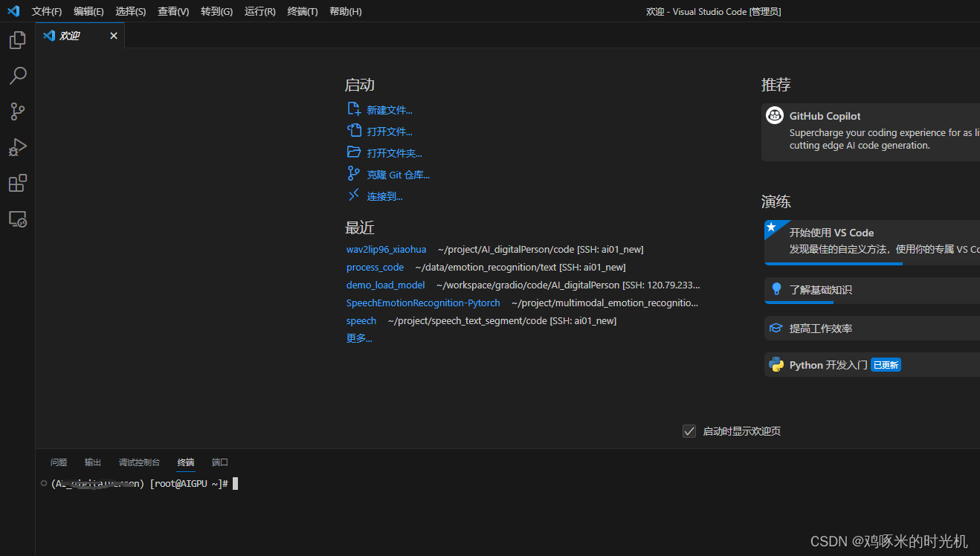This screenshot has width=980, height=556.
Task: Click the new file icon under 启动
Action: [x=354, y=109]
